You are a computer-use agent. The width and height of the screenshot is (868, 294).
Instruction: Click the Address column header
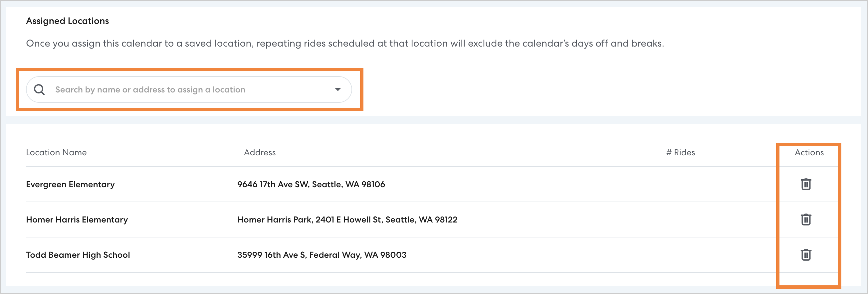[260, 153]
